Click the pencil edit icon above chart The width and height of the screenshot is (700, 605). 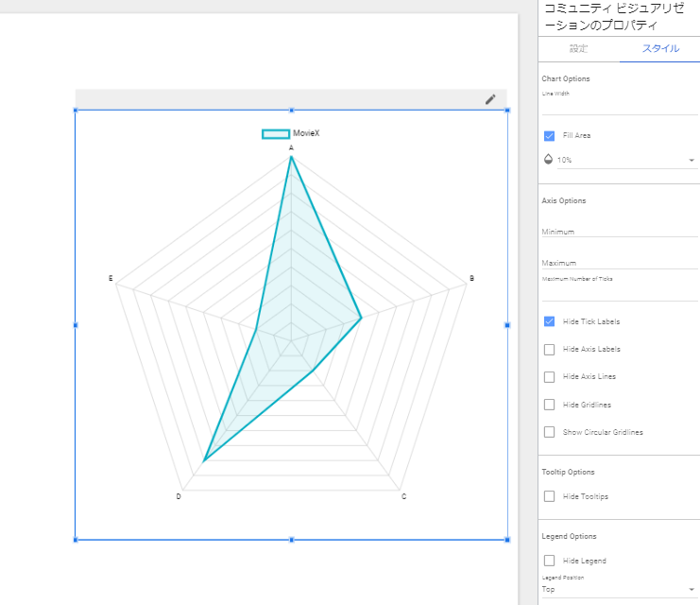[x=490, y=99]
